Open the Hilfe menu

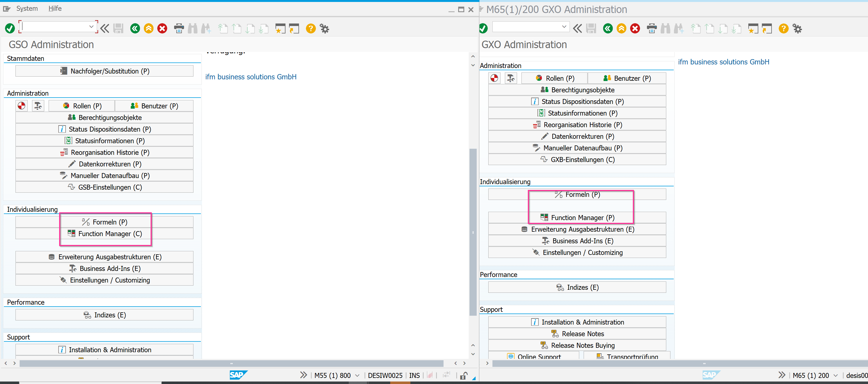(x=55, y=8)
